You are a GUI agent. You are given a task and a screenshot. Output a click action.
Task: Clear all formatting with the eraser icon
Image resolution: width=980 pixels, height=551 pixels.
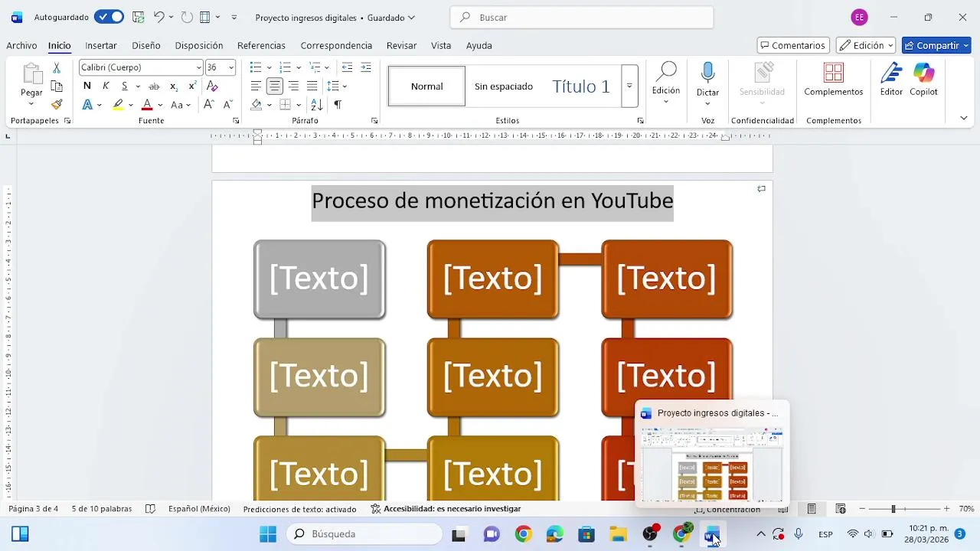[212, 86]
